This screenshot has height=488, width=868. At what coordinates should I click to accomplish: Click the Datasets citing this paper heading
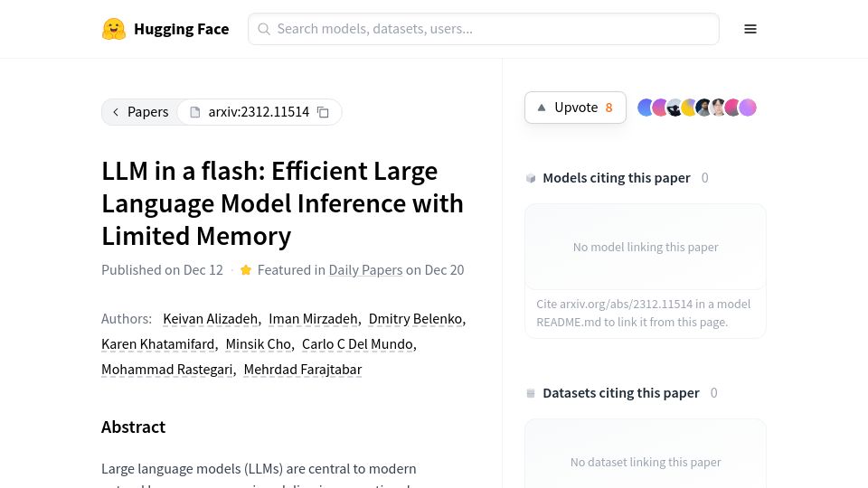point(621,393)
